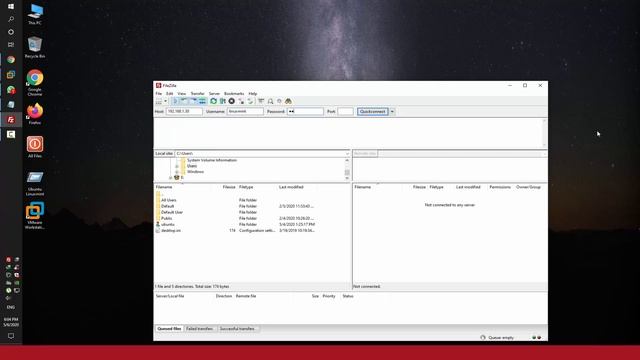The image size is (640, 360).
Task: Click the message log vertical scrollbar
Action: pos(544,133)
